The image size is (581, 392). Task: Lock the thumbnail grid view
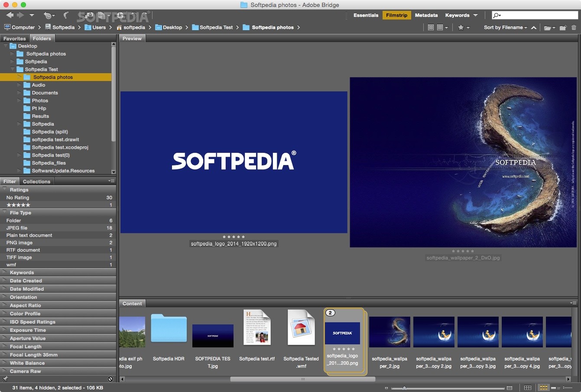tap(527, 388)
